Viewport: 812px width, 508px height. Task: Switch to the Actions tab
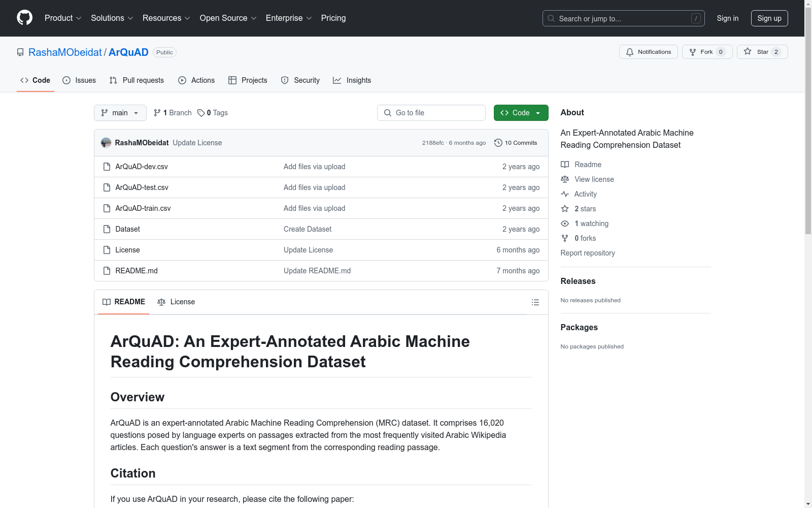[196, 80]
